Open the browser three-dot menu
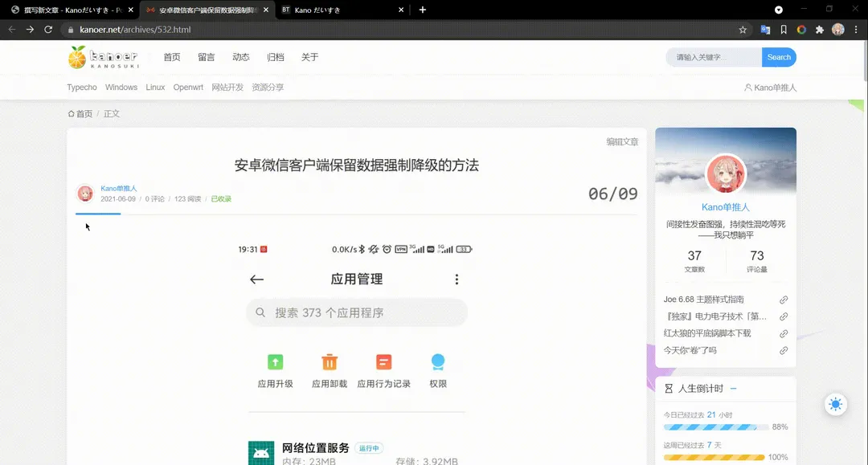 (x=856, y=30)
